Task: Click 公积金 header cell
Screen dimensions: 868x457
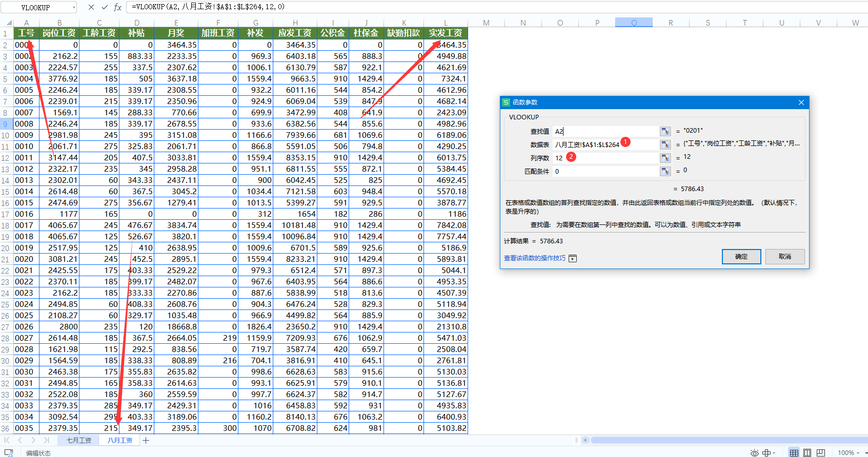Action: (x=333, y=33)
